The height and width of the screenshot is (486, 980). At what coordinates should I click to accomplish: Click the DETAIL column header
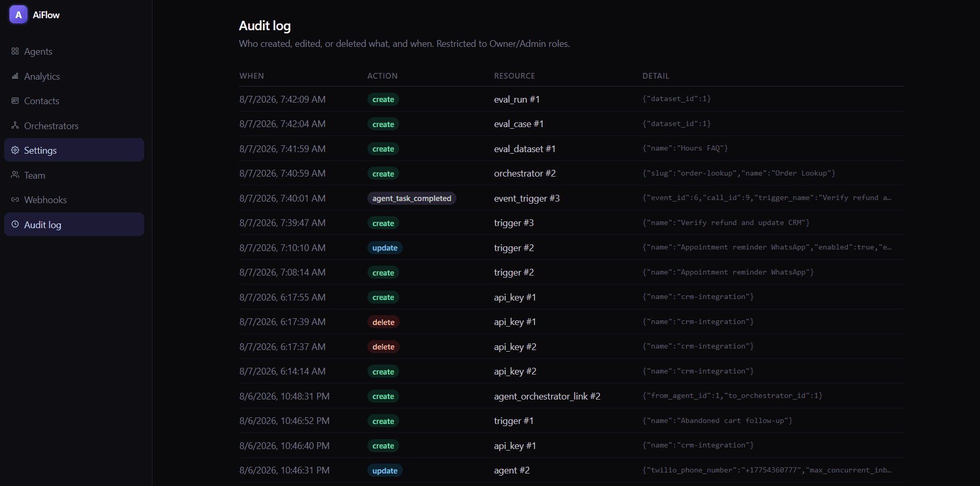coord(656,76)
